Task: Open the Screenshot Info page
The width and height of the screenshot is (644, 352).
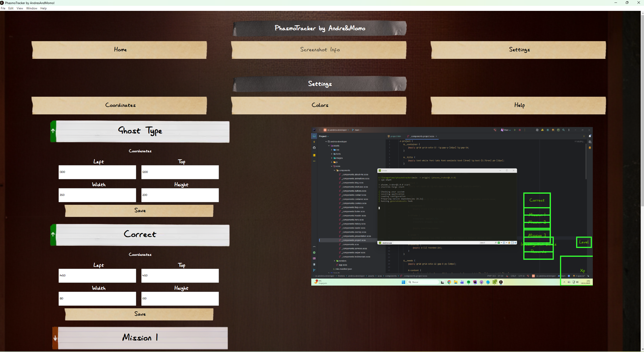Action: click(x=319, y=50)
